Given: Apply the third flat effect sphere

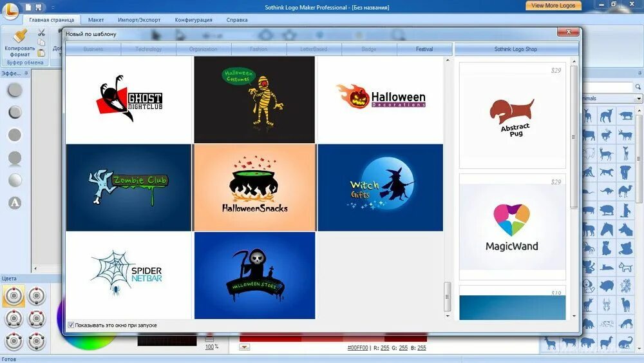Looking at the screenshot, I should 15,135.
